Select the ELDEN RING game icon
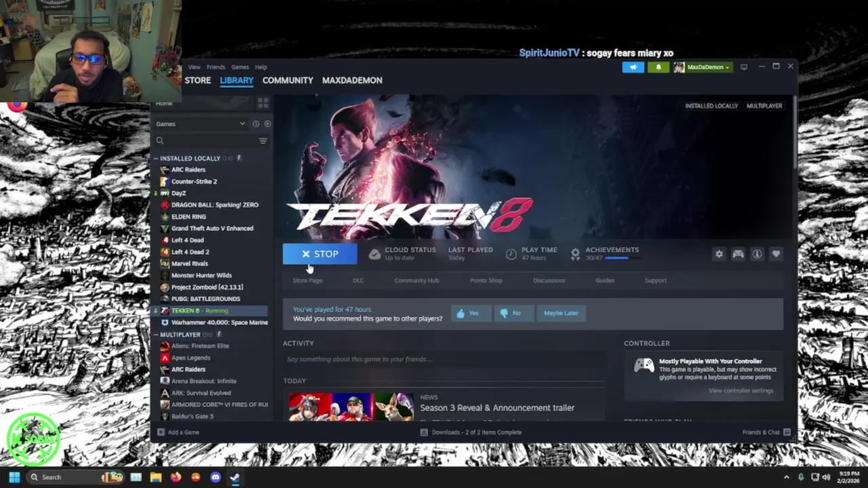The height and width of the screenshot is (488, 868). [164, 217]
